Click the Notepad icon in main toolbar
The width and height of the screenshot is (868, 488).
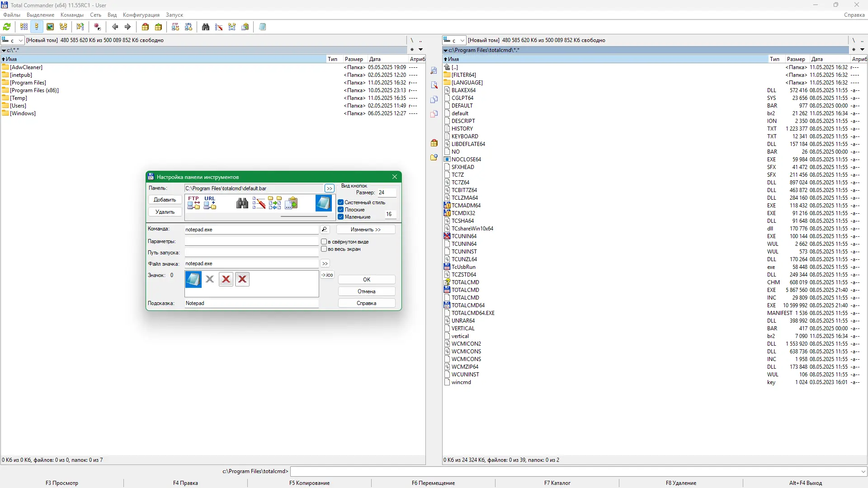[x=262, y=27]
